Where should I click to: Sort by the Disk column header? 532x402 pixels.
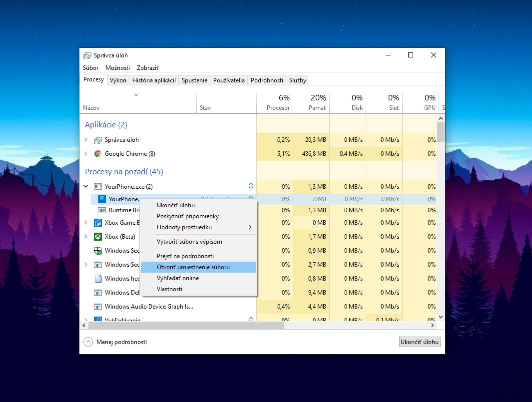point(348,103)
